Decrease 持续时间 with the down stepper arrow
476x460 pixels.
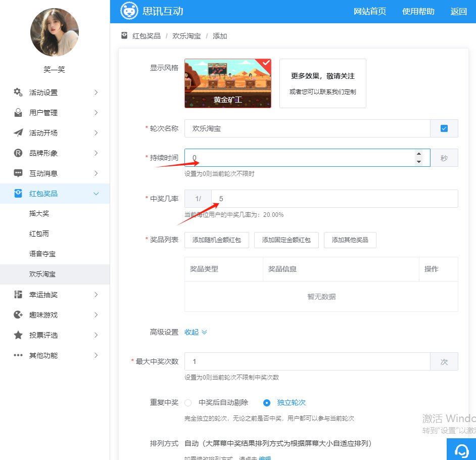coord(419,162)
